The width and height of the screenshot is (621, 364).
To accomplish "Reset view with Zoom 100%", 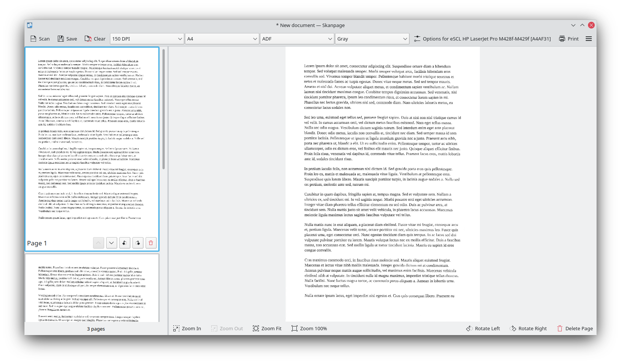I will [x=309, y=328].
